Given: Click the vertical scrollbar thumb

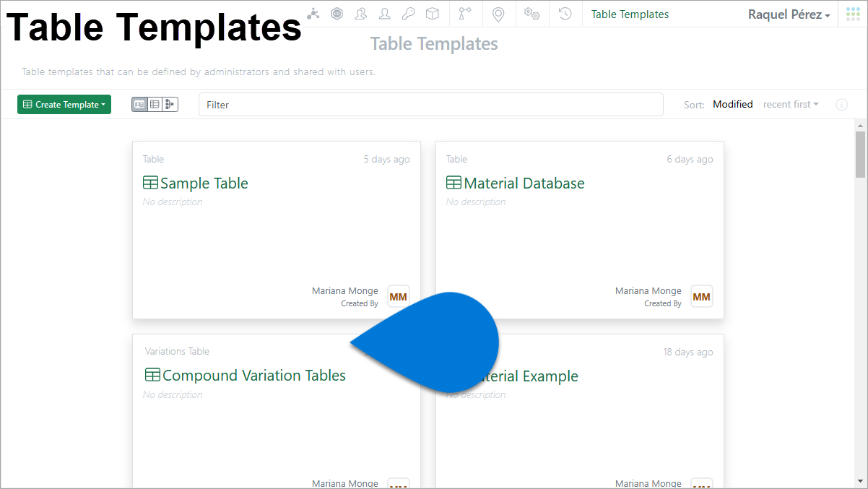Looking at the screenshot, I should (x=860, y=154).
